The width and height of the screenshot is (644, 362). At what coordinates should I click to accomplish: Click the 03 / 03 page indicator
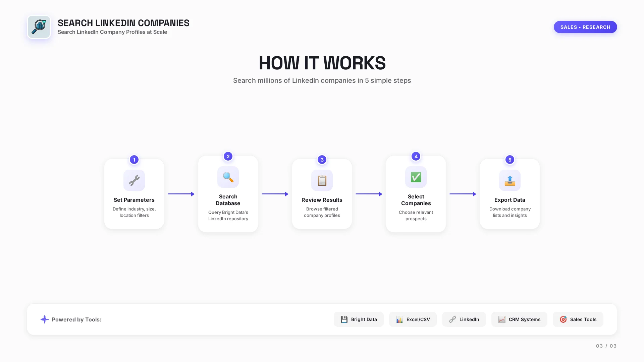(x=606, y=346)
